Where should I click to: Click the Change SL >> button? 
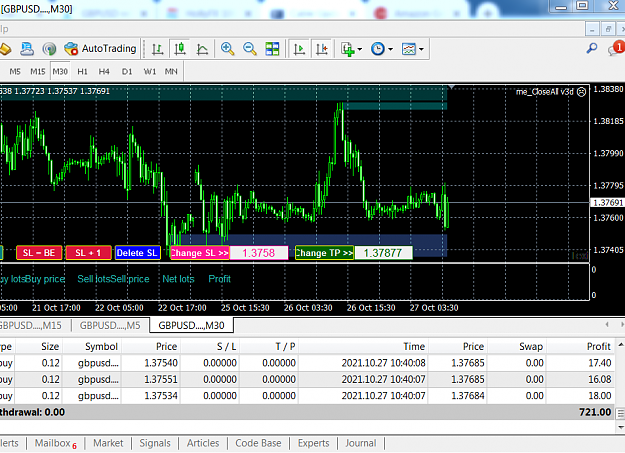(200, 253)
